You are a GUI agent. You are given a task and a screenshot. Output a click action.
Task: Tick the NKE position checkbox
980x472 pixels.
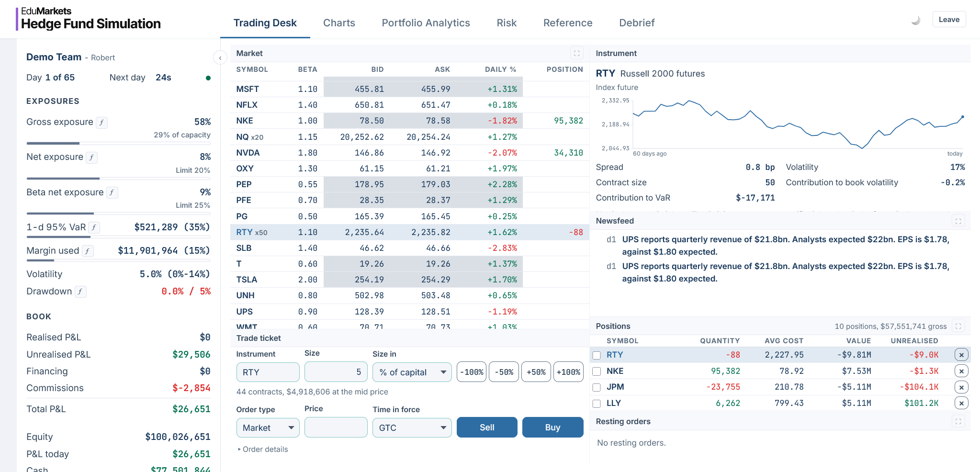597,371
